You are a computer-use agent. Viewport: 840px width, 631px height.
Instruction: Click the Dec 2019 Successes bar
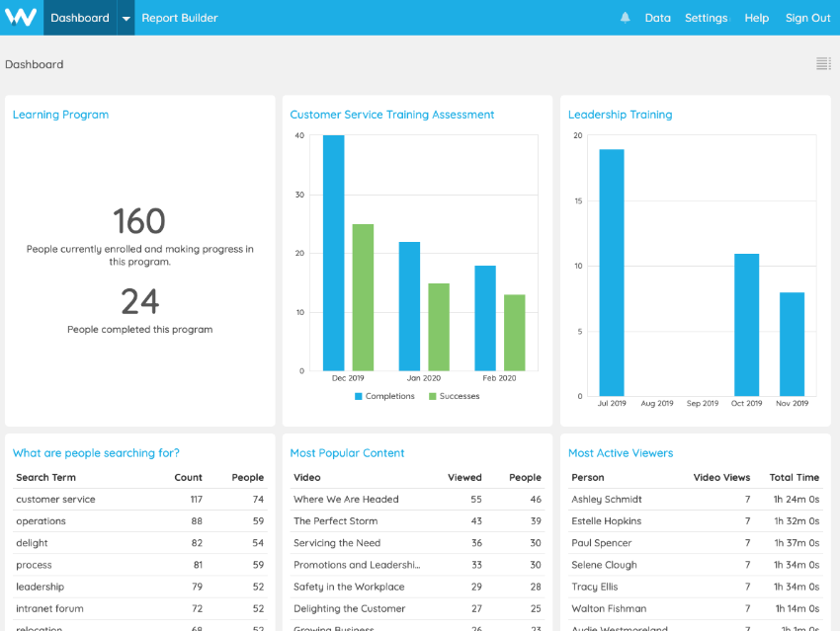click(363, 297)
